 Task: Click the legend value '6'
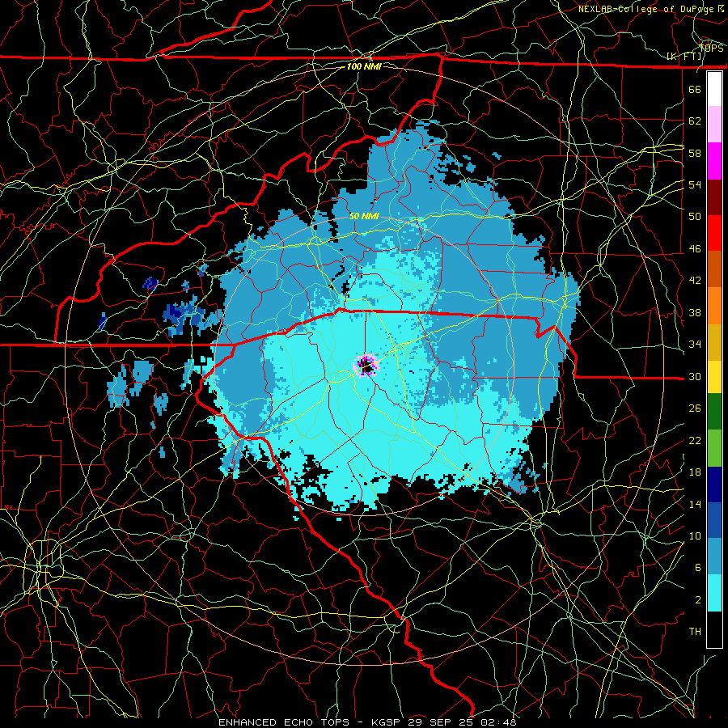tap(698, 567)
